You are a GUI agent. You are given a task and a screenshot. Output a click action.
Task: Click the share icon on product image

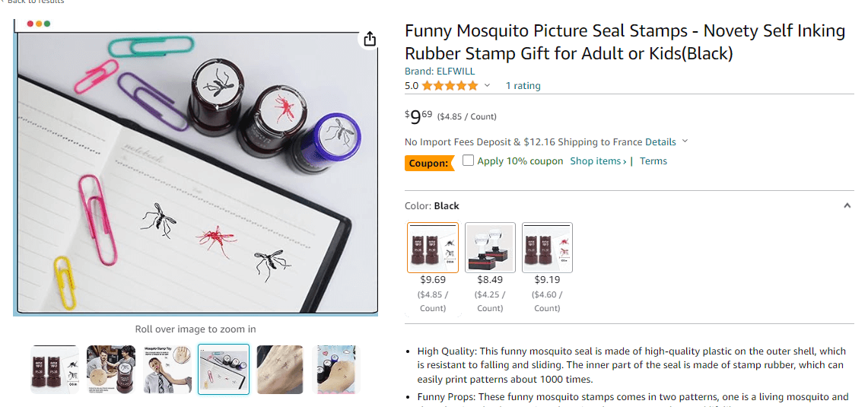pos(369,40)
